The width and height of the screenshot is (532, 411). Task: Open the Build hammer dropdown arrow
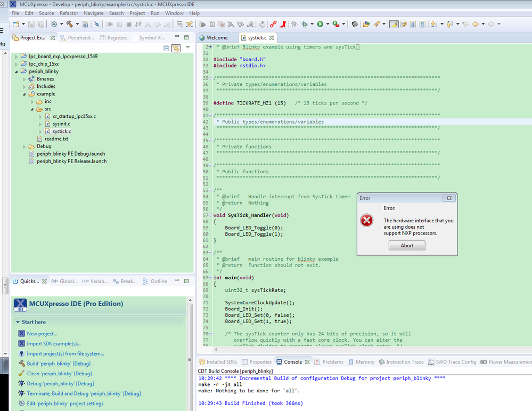click(77, 24)
